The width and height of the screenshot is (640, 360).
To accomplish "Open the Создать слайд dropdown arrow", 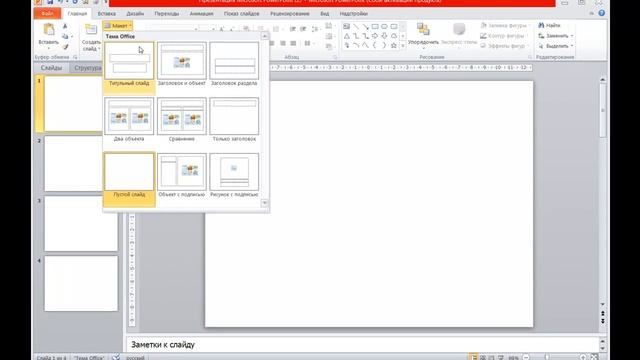I will (99, 49).
